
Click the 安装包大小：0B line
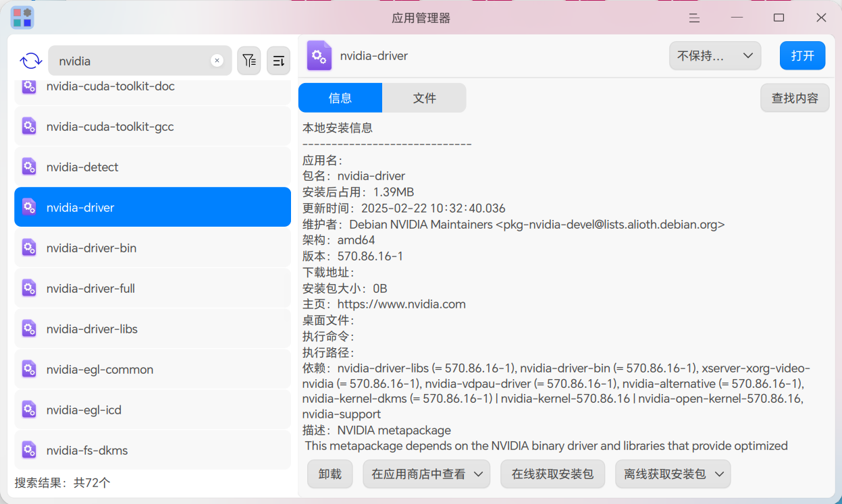click(x=345, y=289)
